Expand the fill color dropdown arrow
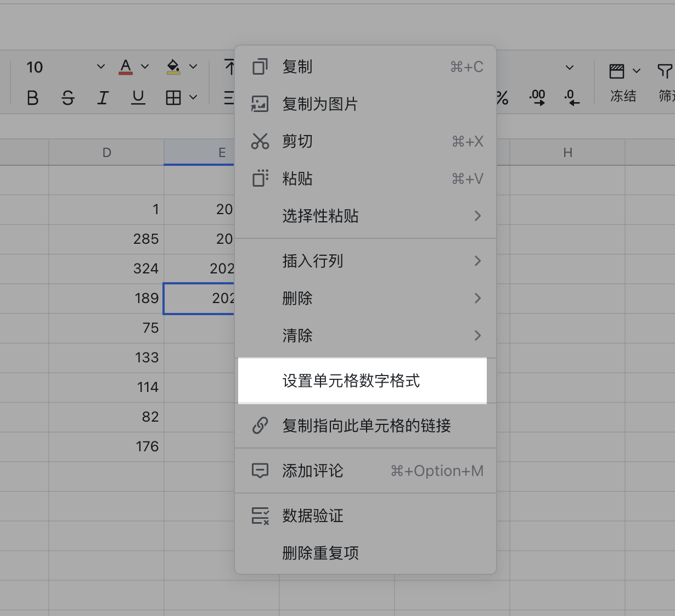Viewport: 675px width, 616px height. point(193,67)
